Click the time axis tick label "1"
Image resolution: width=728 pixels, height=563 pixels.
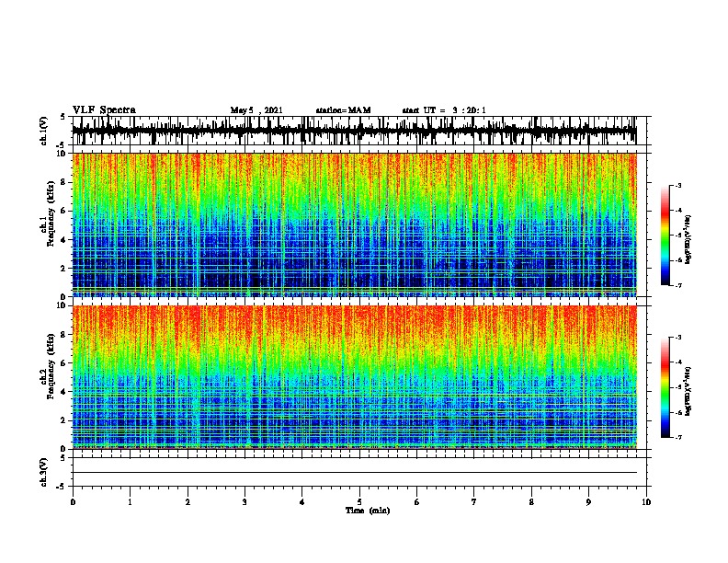(130, 502)
